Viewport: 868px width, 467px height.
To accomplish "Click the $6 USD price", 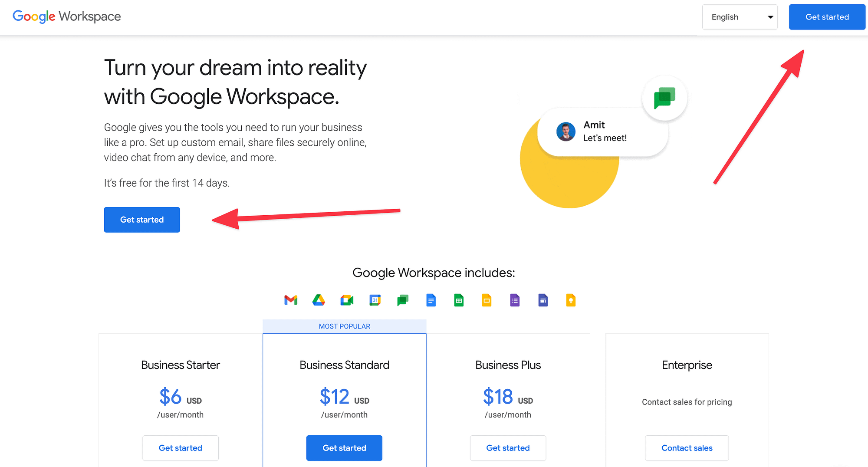I will [x=181, y=397].
